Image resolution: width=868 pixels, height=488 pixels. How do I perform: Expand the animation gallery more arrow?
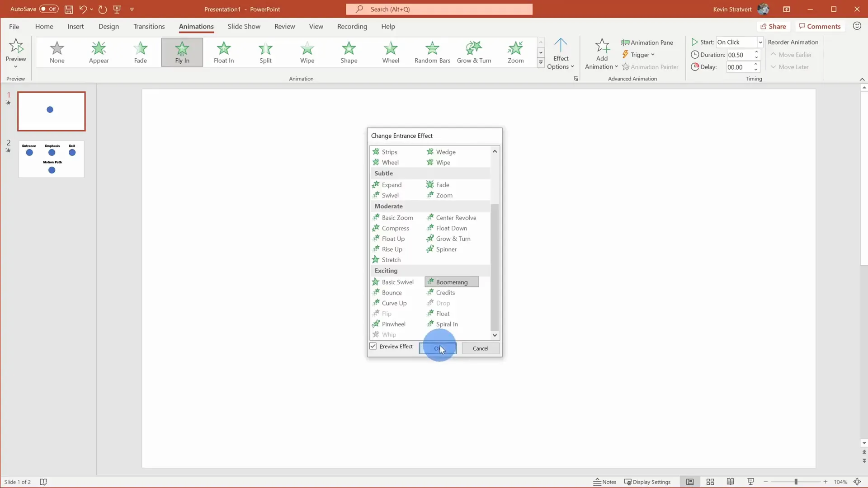(541, 62)
